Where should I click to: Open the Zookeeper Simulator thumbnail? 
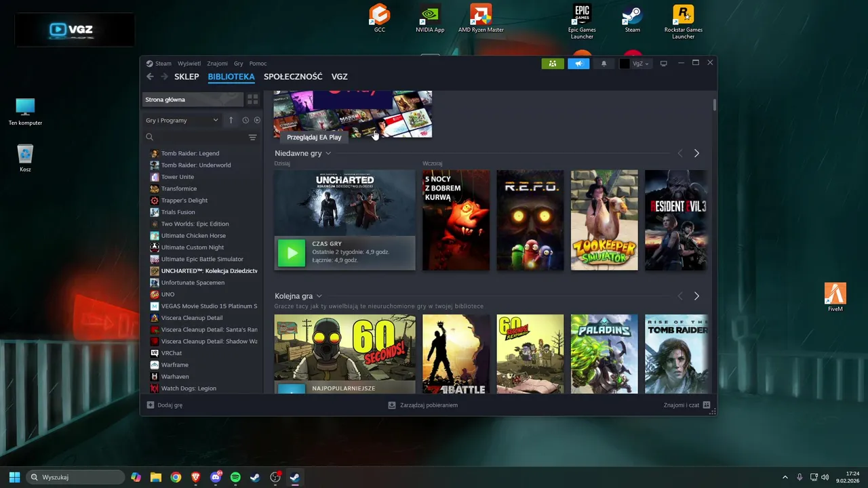(604, 220)
